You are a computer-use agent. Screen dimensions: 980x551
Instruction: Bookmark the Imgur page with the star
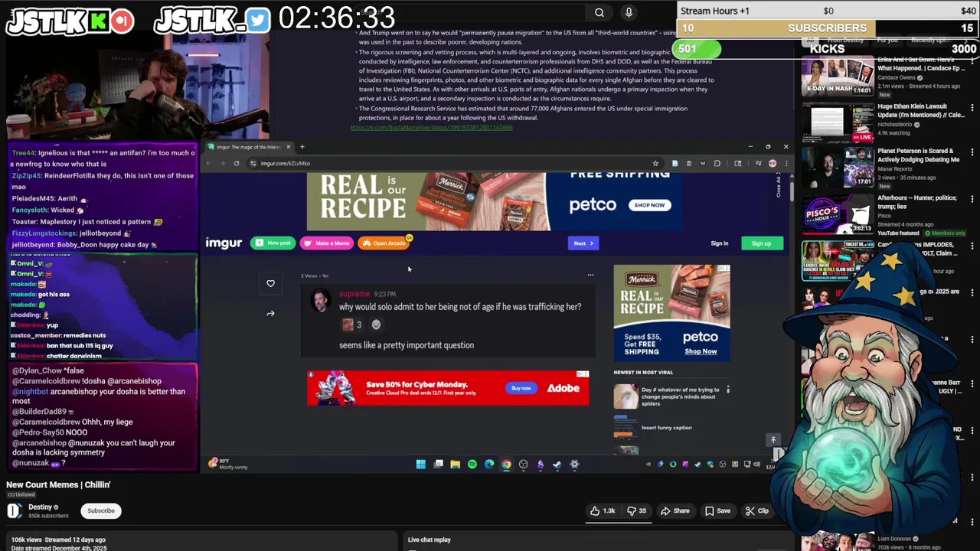655,163
